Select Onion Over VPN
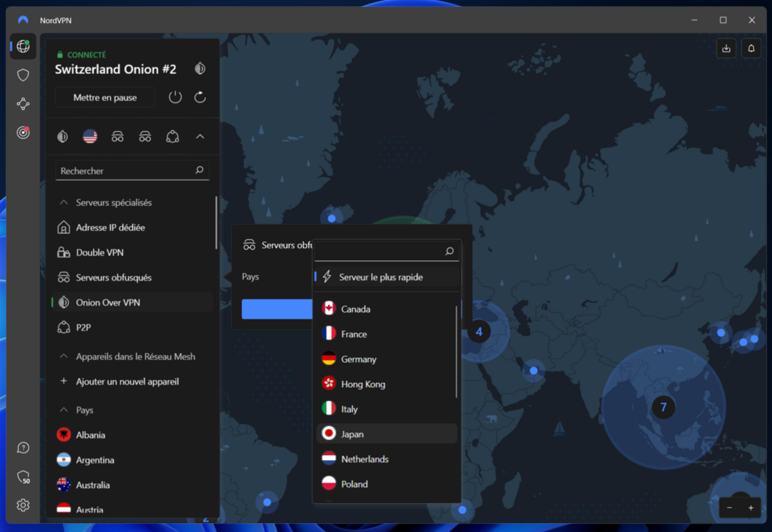Viewport: 772px width, 532px height. (133, 302)
